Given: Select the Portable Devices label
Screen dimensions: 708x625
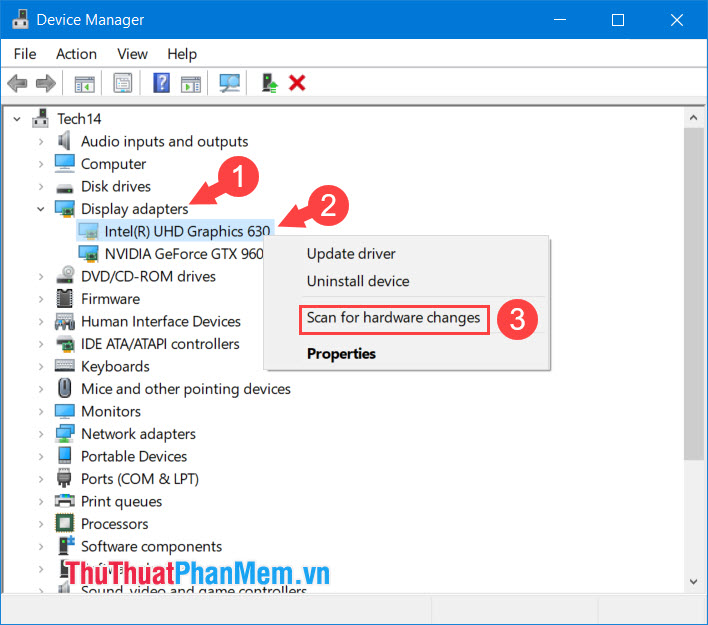Looking at the screenshot, I should [x=134, y=457].
